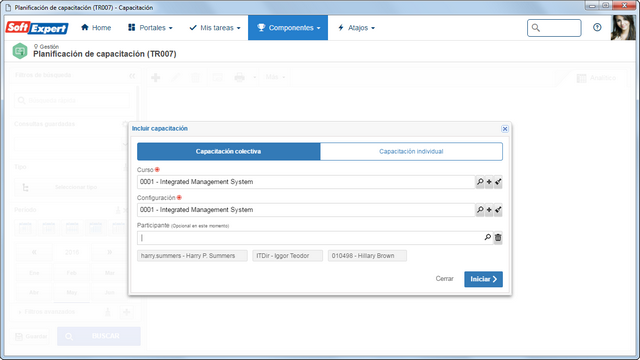Click the Iniciar button
Viewport: 640px width, 360px height.
(483, 279)
